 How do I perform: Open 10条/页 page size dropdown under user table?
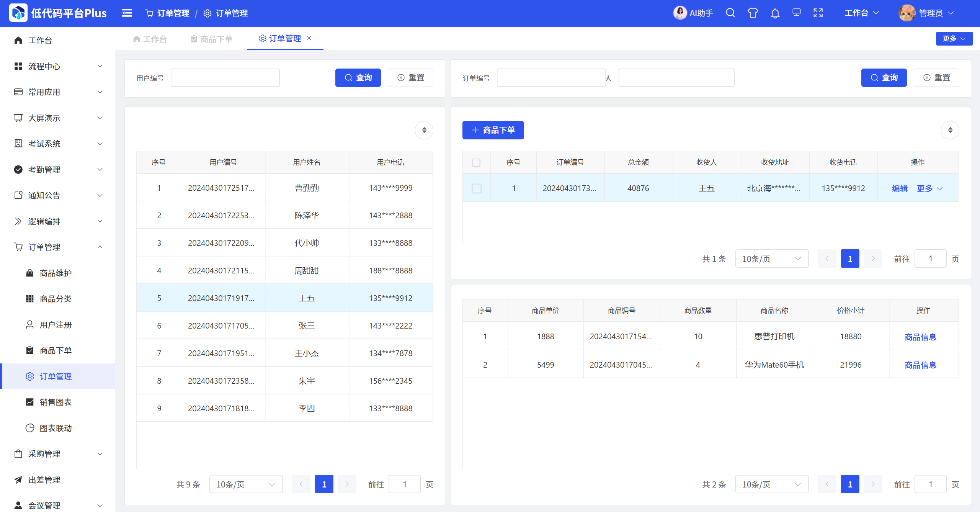coord(245,484)
